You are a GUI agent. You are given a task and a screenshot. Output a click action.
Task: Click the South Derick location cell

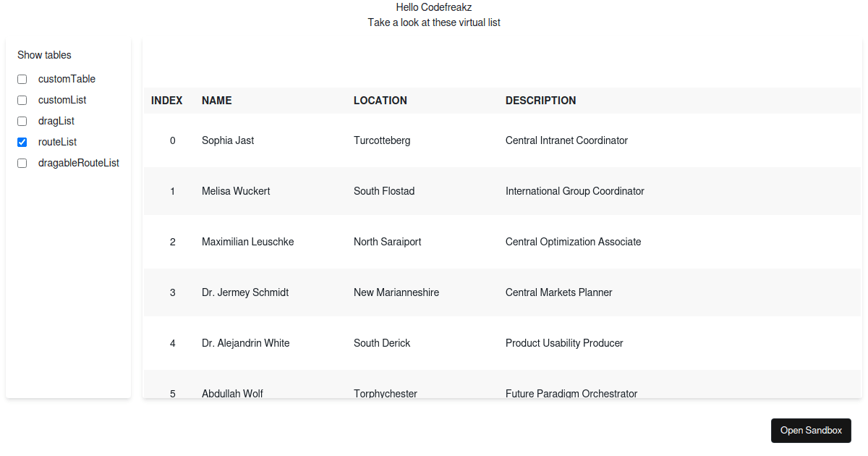(x=382, y=343)
